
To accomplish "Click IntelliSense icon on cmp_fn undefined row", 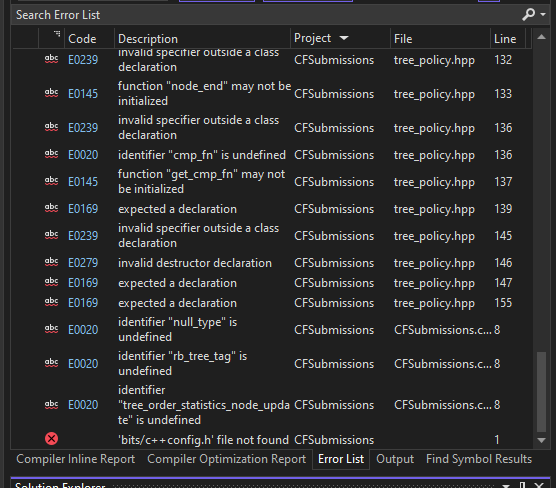I will tap(51, 154).
